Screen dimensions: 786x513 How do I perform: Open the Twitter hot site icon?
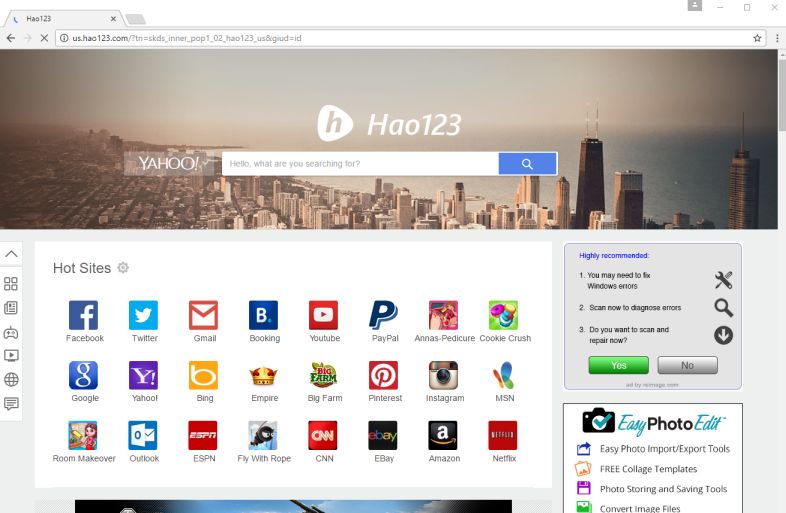click(x=143, y=315)
